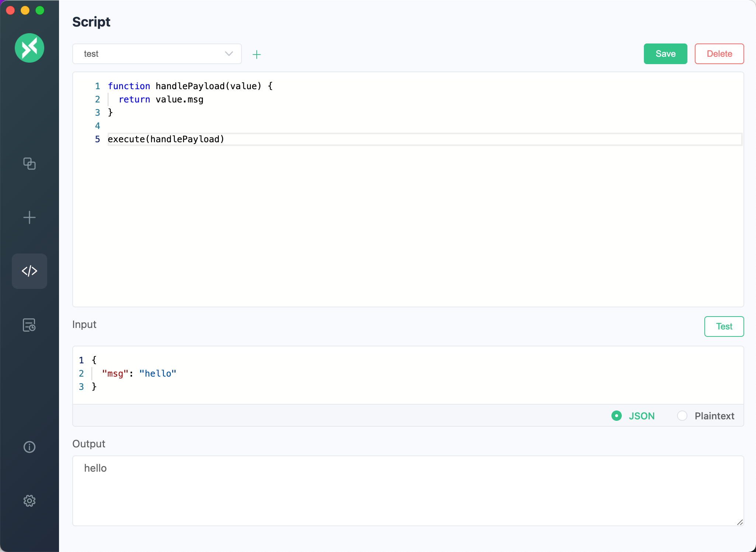Click empty line 4 in script editor

tap(424, 126)
